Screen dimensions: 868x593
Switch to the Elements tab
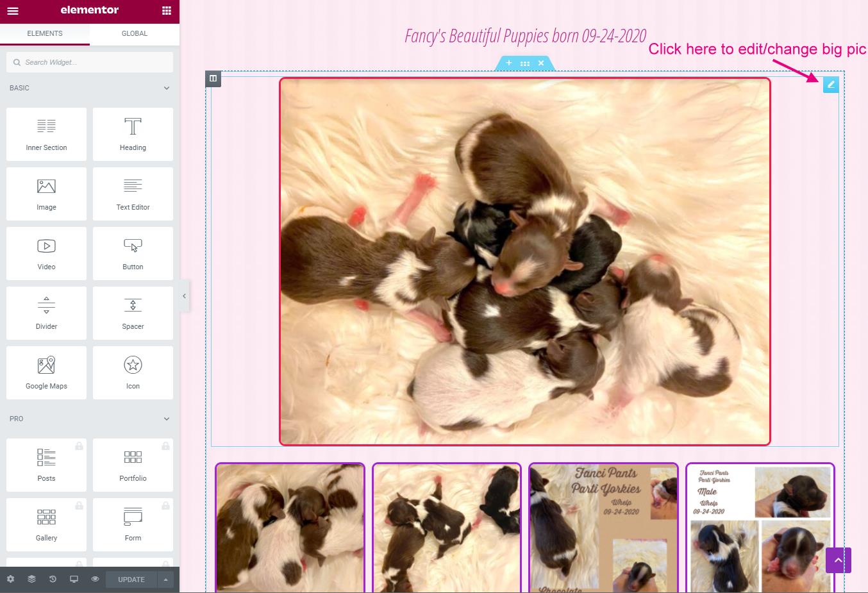point(45,33)
